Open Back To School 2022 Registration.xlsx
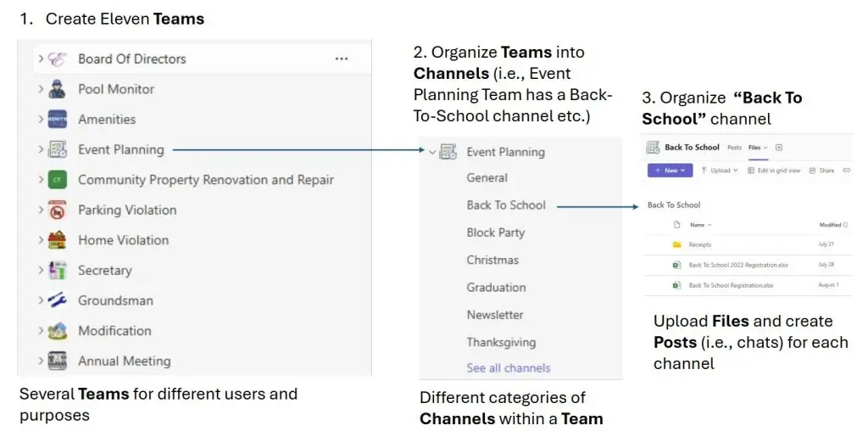The width and height of the screenshot is (868, 437). pos(738,265)
